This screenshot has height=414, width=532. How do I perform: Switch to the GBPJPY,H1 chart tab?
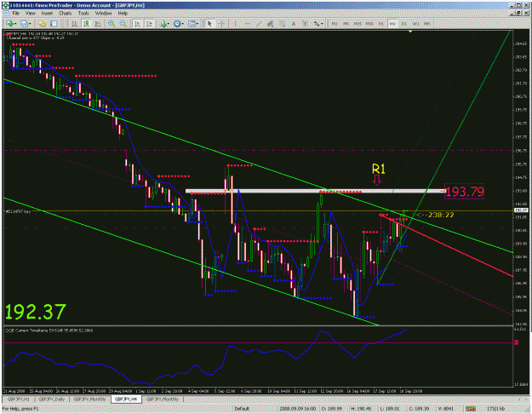pyautogui.click(x=19, y=399)
